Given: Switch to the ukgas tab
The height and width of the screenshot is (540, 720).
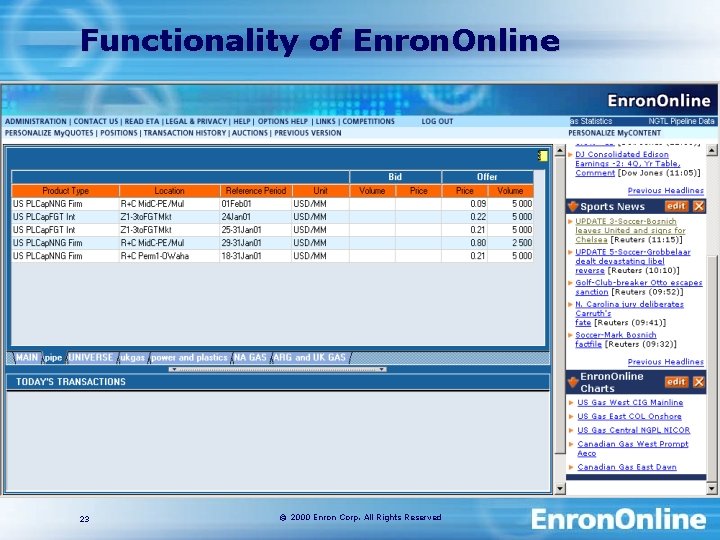Looking at the screenshot, I should tap(132, 358).
